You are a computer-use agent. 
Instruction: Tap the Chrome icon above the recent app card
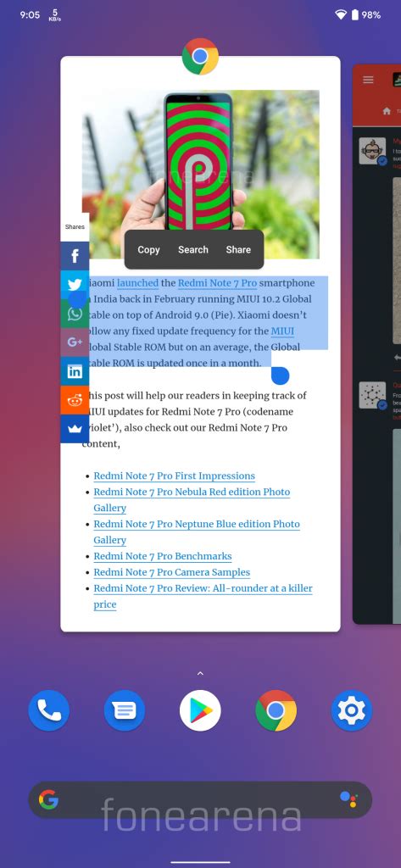(200, 57)
